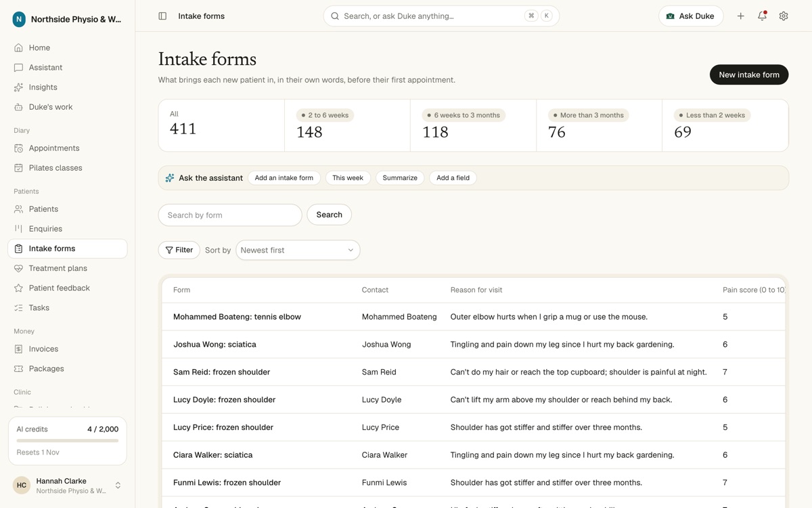Open notifications via the bell icon
This screenshot has height=508, width=812.
tap(762, 16)
